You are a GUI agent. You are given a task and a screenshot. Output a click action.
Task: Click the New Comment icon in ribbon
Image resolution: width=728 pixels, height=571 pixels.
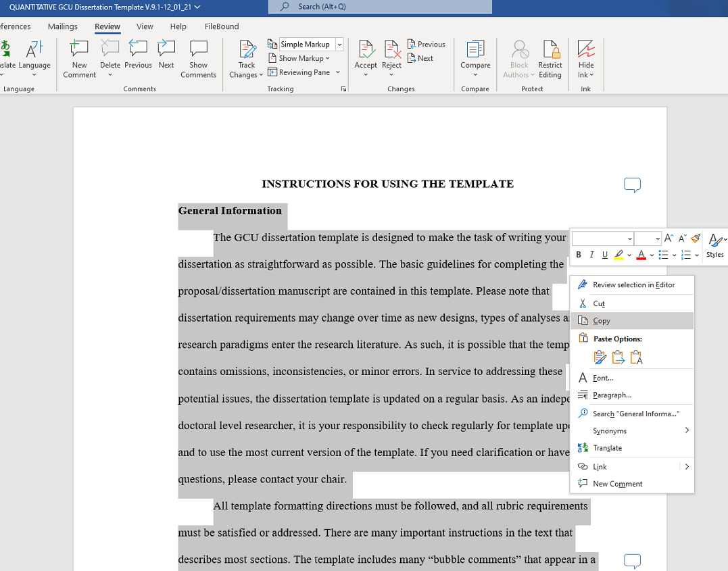79,50
